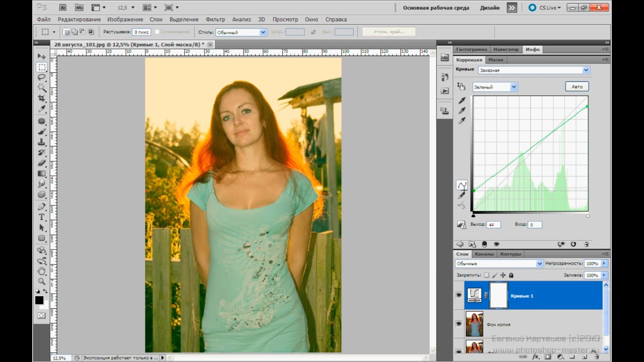Viewport: 644px width, 362px height.
Task: Add a layer mask in Layers panel
Action: 547,356
